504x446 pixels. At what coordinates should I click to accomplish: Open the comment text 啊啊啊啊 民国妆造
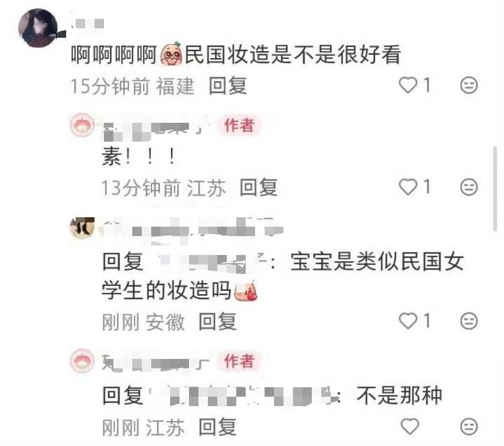point(236,54)
